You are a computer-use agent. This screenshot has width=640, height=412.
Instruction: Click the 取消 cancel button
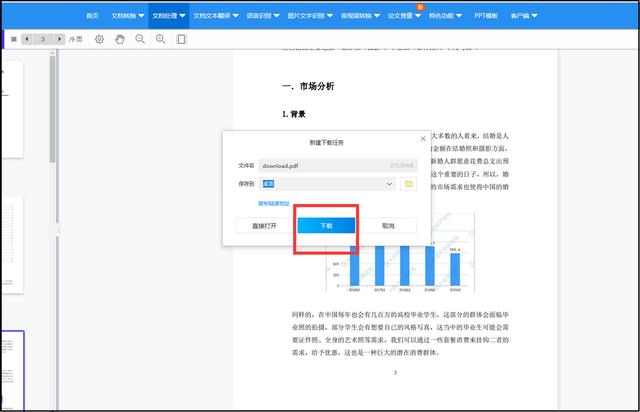click(388, 225)
